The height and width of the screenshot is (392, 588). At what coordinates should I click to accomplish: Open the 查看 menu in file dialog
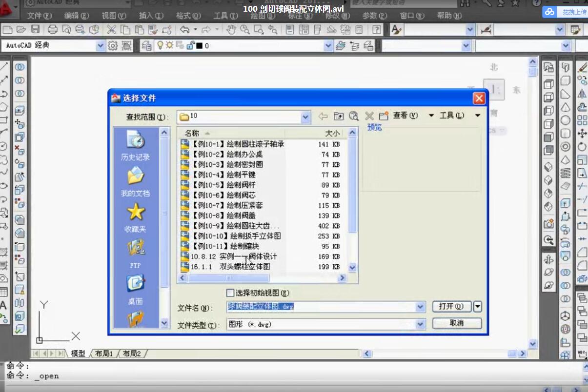click(x=405, y=116)
